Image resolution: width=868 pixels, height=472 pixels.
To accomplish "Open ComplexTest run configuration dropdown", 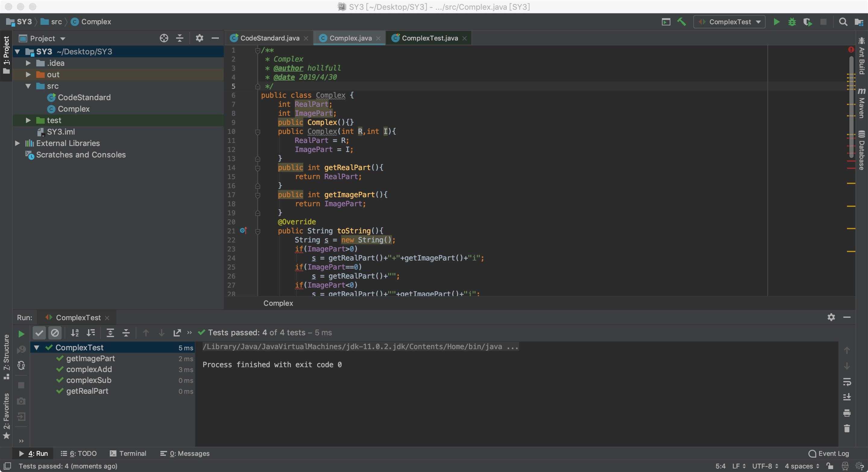I will (x=729, y=22).
